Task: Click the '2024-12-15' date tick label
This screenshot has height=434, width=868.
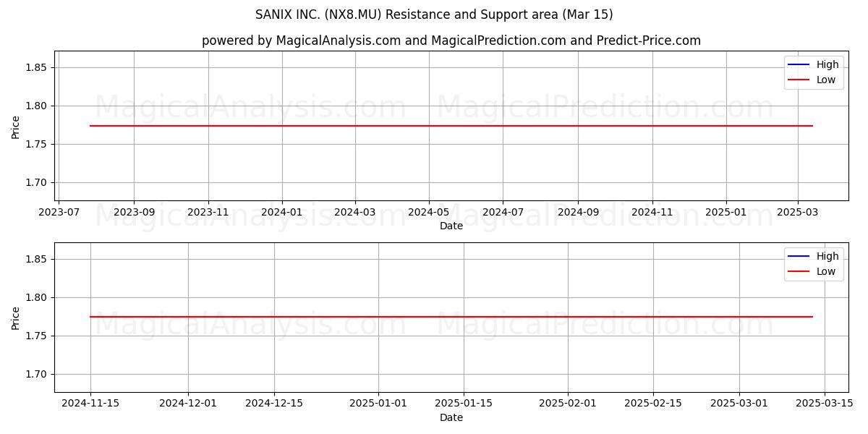Action: click(x=274, y=404)
